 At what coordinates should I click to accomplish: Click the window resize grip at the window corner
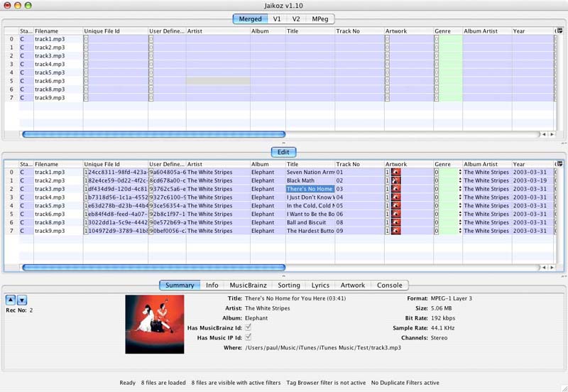point(563,388)
